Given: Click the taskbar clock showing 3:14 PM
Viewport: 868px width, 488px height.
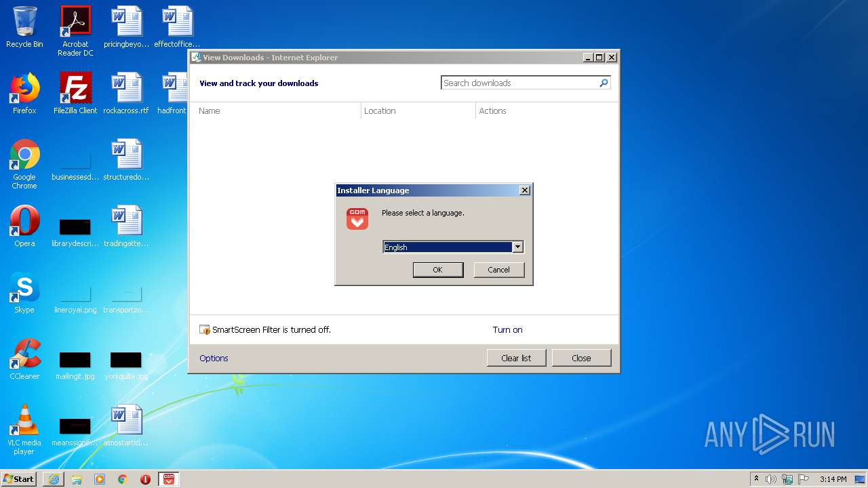Looking at the screenshot, I should (833, 479).
